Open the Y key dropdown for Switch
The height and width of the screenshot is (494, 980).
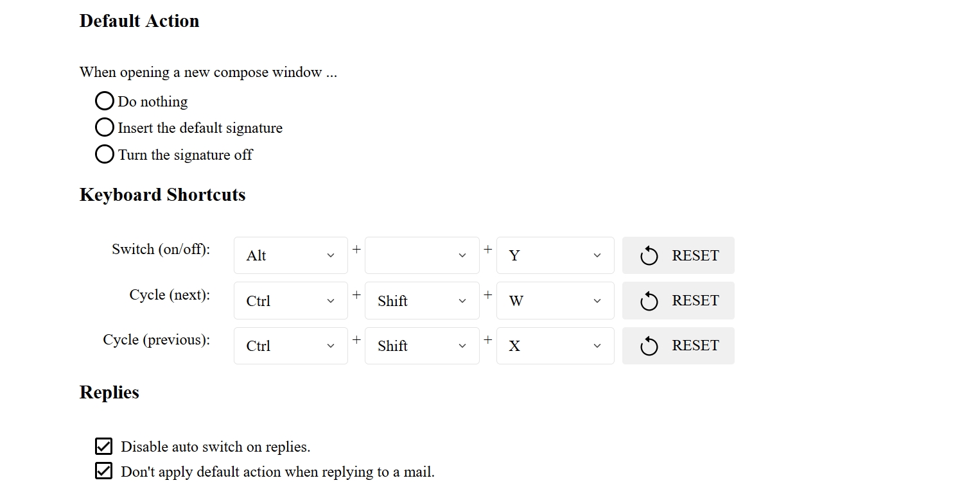555,255
